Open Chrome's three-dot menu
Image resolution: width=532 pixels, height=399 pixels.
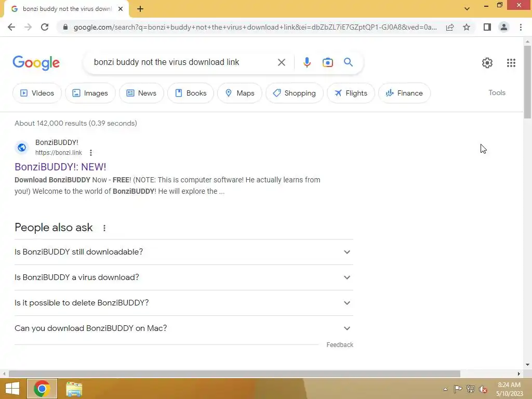[x=521, y=27]
